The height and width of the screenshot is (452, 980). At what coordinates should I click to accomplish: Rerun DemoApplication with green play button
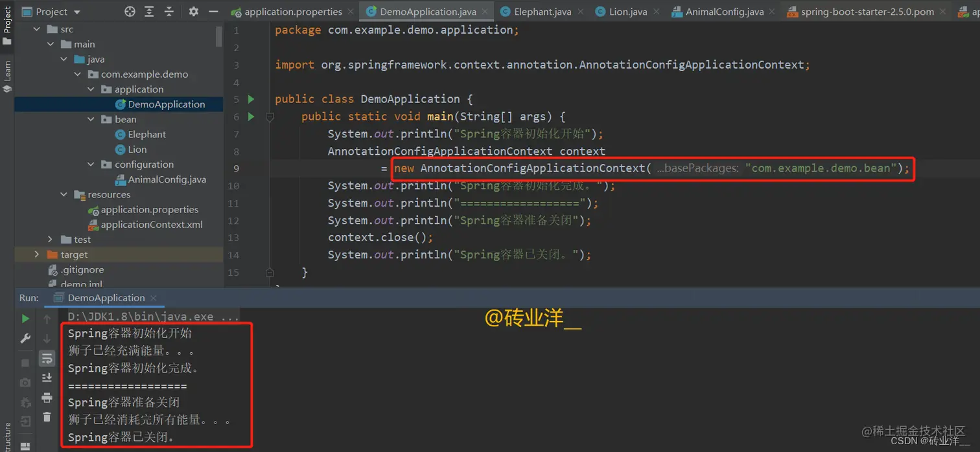25,319
